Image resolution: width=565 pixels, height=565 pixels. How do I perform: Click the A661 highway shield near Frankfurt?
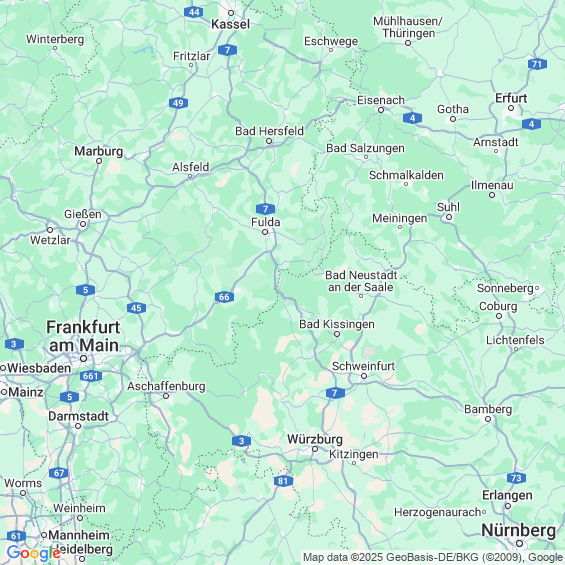click(x=91, y=376)
